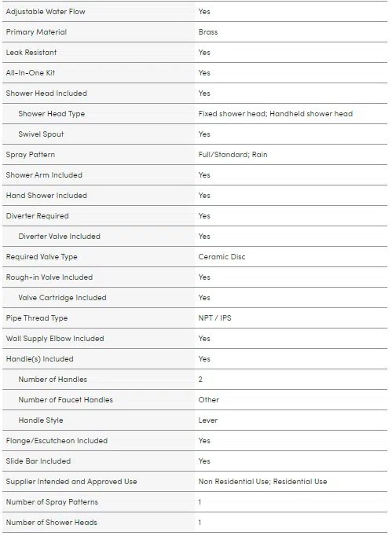392x536 pixels.
Task: Select Fixed shower head; Handheld shower head text
Action: coord(276,114)
